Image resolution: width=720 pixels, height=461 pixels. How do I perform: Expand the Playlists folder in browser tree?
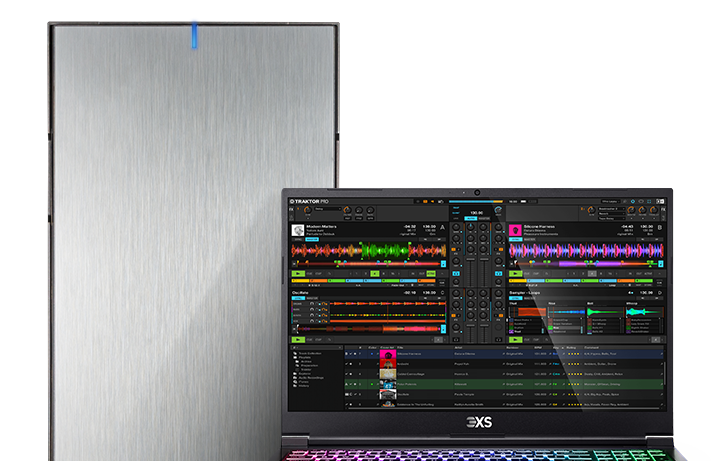304,358
